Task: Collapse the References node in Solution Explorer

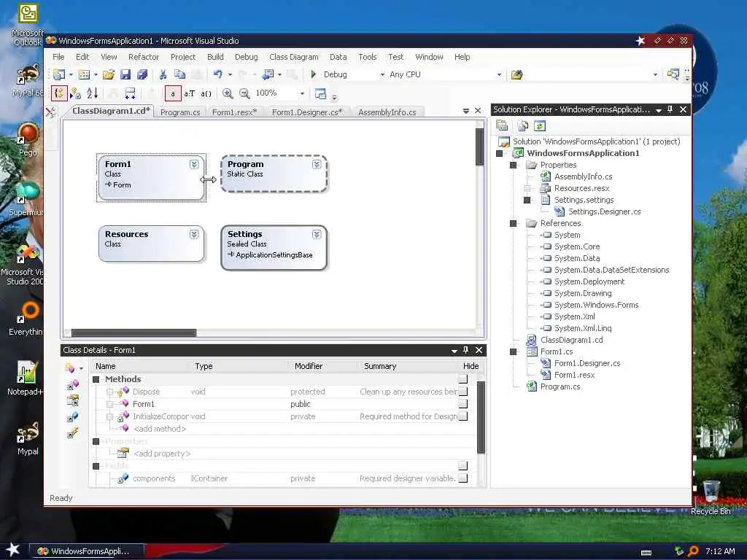Action: [x=513, y=223]
